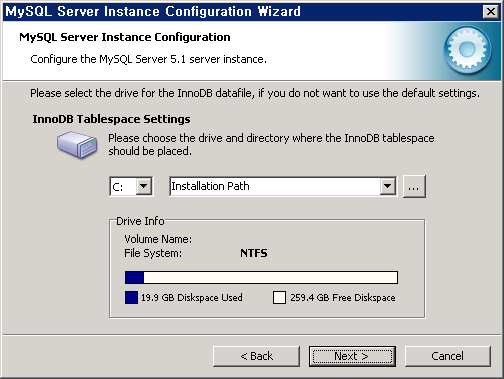This screenshot has height=379, width=504.
Task: Click the Volume Name label
Action: (x=158, y=239)
